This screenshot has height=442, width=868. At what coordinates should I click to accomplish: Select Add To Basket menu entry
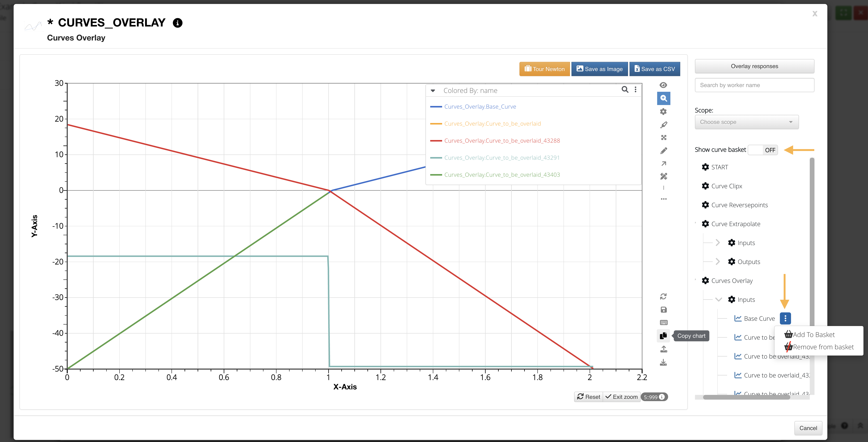click(x=809, y=335)
